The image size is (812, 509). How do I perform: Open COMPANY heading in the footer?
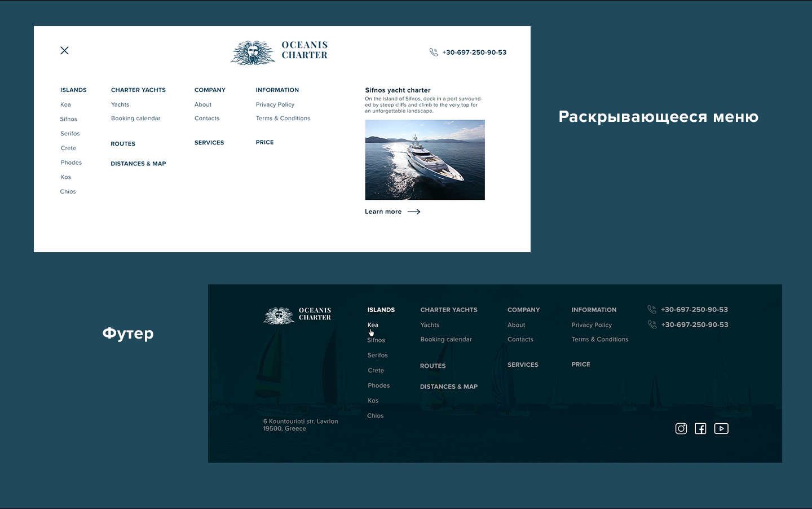point(523,310)
